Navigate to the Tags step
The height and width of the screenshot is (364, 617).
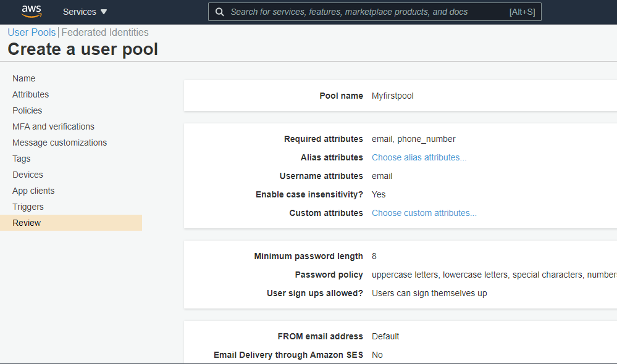click(x=22, y=159)
